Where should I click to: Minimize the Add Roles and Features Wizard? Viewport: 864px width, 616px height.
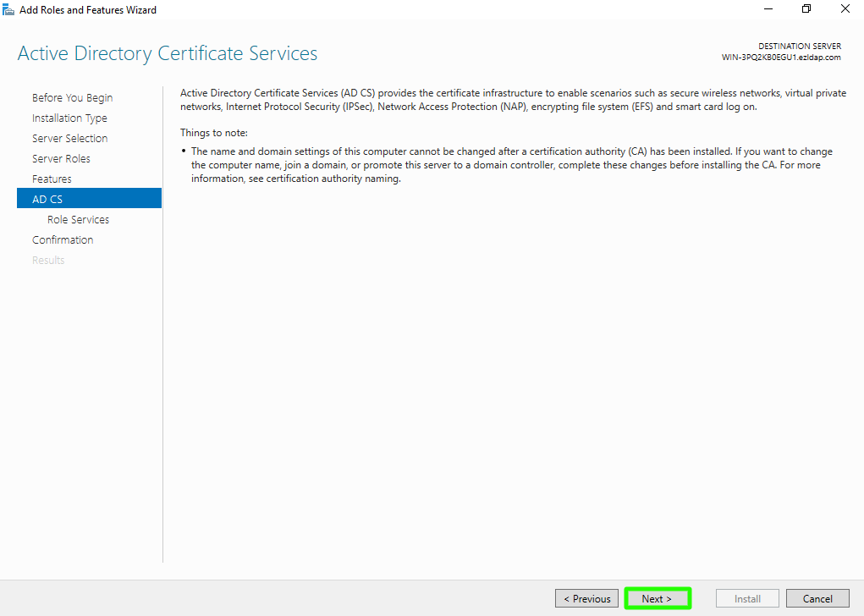click(768, 9)
